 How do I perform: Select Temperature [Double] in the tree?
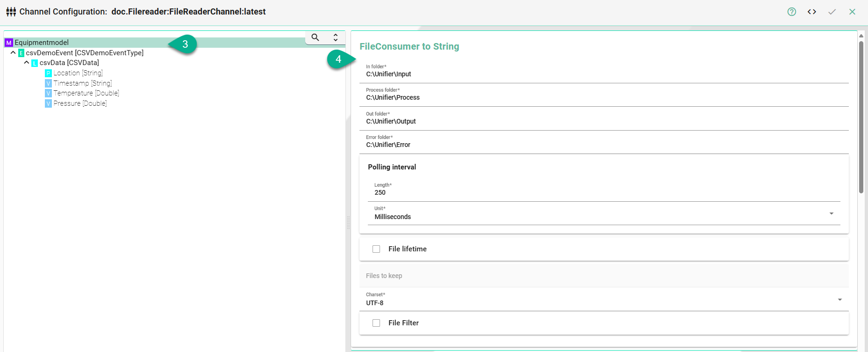pos(86,93)
